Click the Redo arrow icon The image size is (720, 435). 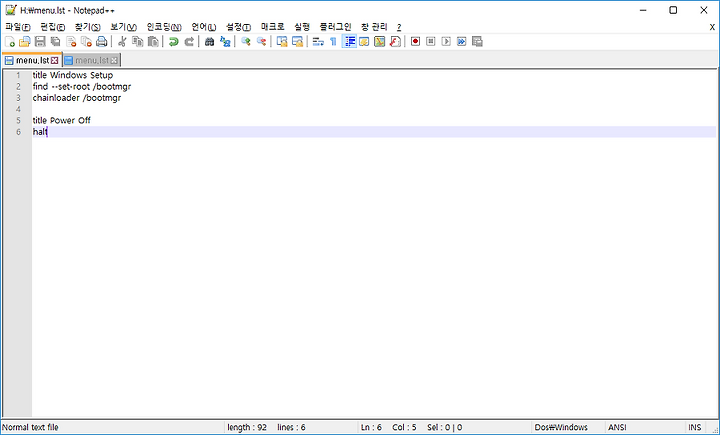[x=189, y=42]
